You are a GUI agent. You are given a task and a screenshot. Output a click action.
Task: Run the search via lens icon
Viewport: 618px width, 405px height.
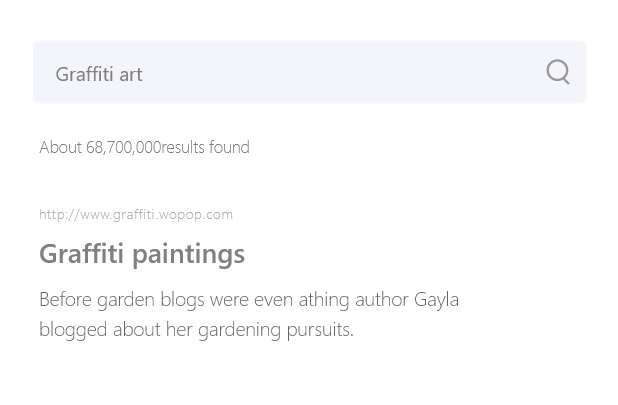(x=558, y=72)
